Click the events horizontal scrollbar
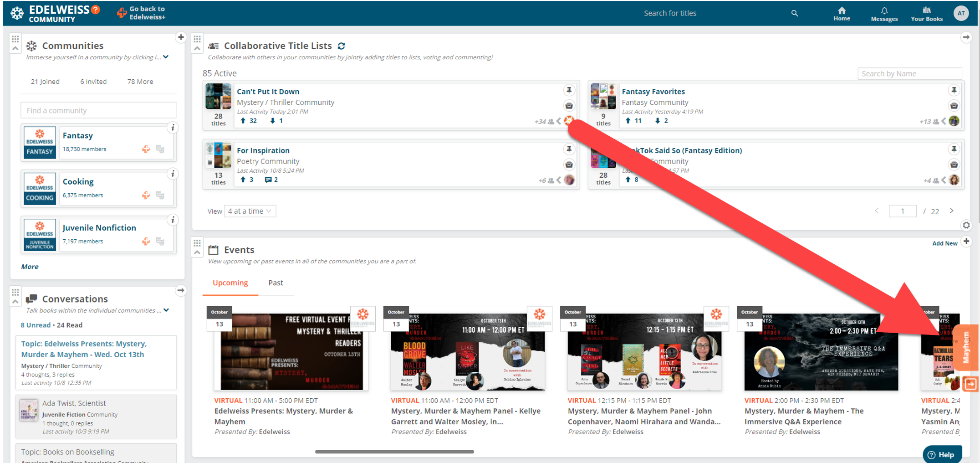The width and height of the screenshot is (980, 463). [x=394, y=452]
